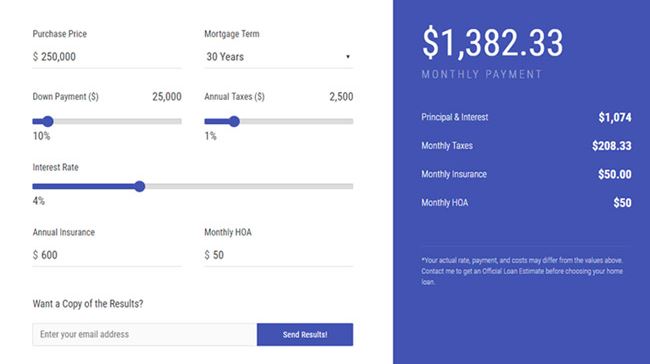The width and height of the screenshot is (650, 364).
Task: Click the gray part of the Down Payment track
Action: tap(117, 121)
